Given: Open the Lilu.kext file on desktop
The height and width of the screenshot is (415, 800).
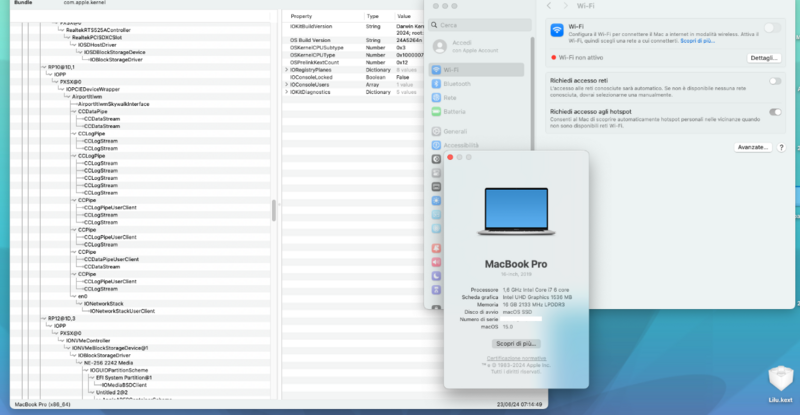Looking at the screenshot, I should tap(781, 380).
